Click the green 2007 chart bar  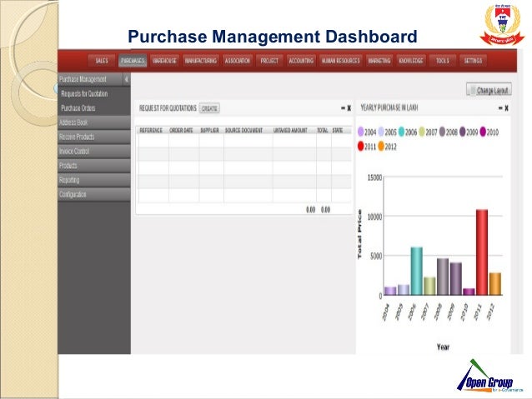tap(429, 286)
